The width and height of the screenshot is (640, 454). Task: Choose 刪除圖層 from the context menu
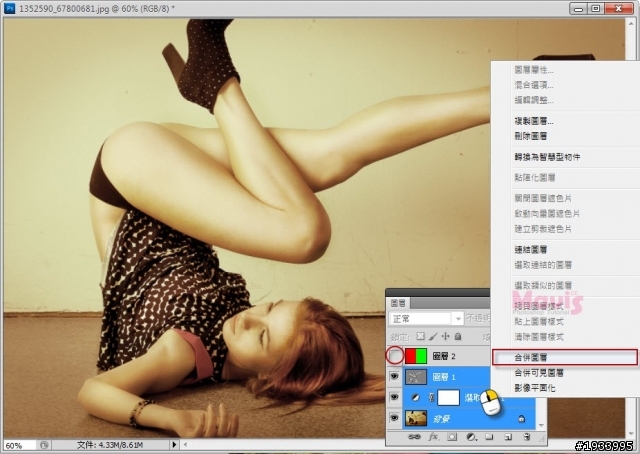(x=531, y=136)
